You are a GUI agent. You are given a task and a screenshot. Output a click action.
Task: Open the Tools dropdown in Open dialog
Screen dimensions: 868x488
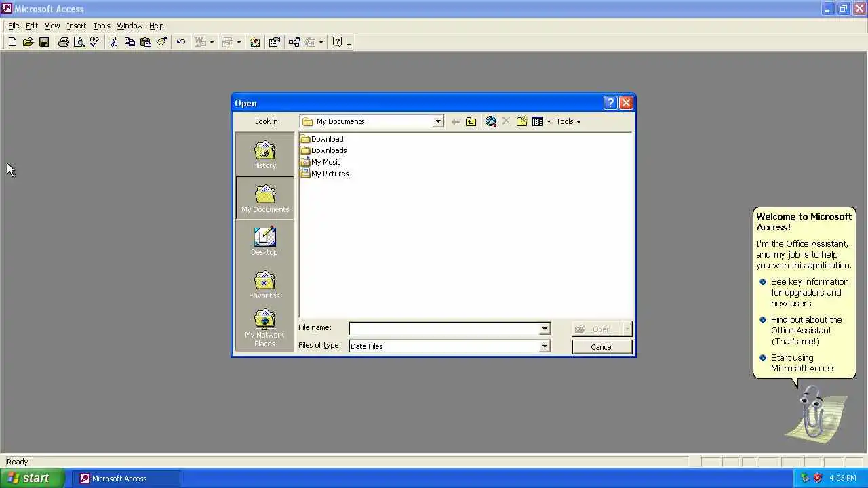pos(568,121)
